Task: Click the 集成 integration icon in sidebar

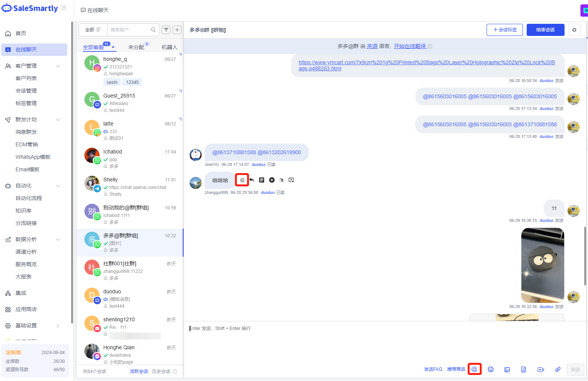Action: pos(8,293)
